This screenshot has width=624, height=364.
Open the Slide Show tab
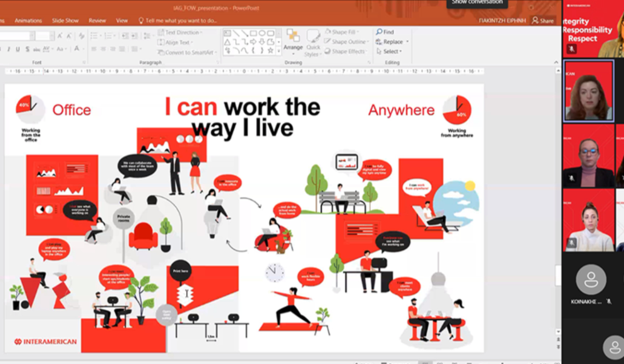click(65, 21)
